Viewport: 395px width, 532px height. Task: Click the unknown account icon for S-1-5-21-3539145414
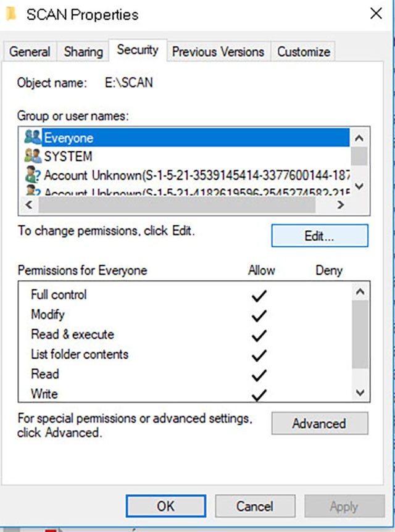click(x=33, y=175)
